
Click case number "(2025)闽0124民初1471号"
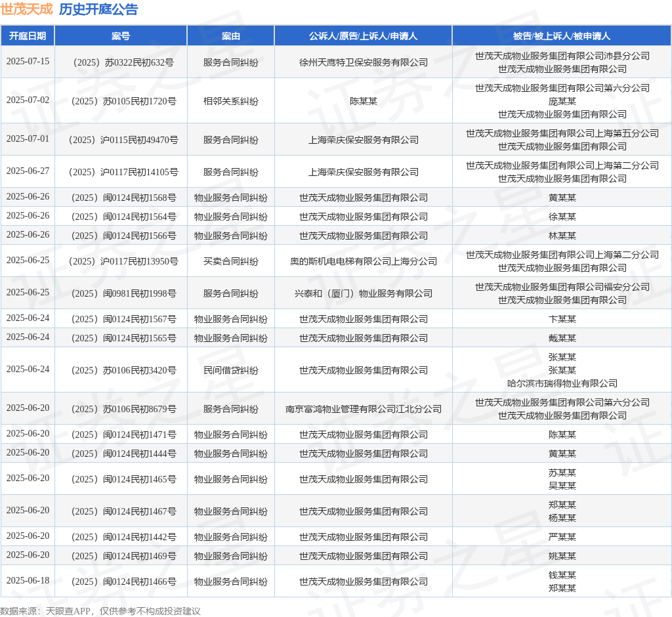pos(123,435)
